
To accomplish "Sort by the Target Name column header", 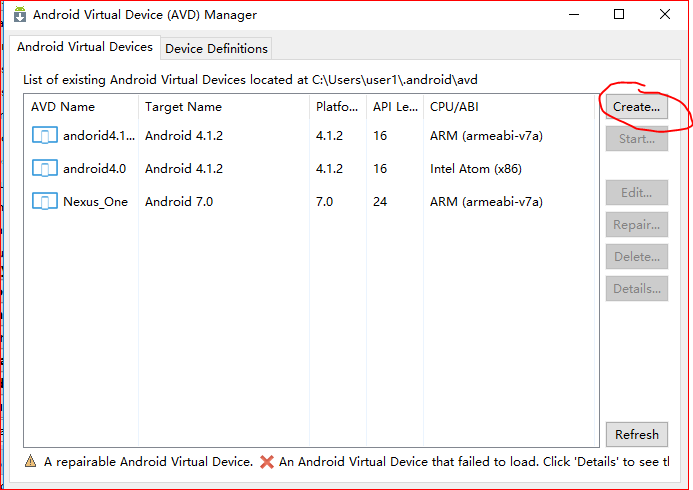I will (224, 107).
